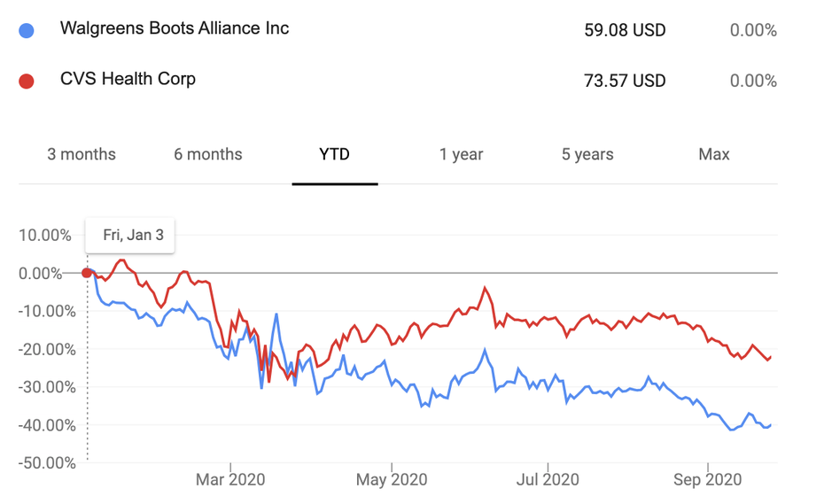Click the 73.57 USD CVS price
The width and height of the screenshot is (824, 504).
625,81
